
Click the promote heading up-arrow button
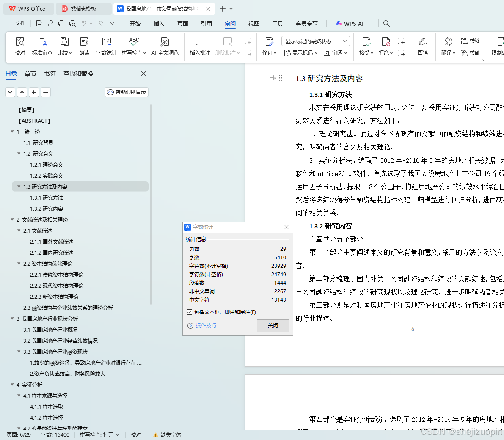pyautogui.click(x=22, y=92)
